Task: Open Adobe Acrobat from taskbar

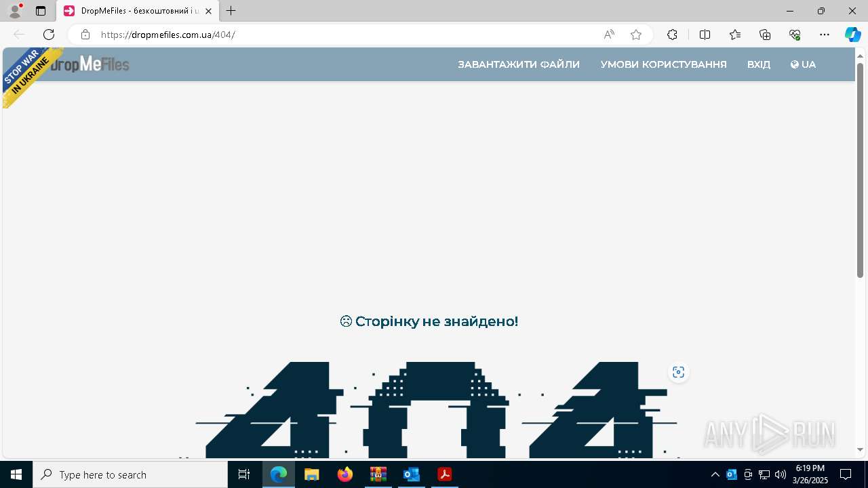Action: tap(444, 474)
